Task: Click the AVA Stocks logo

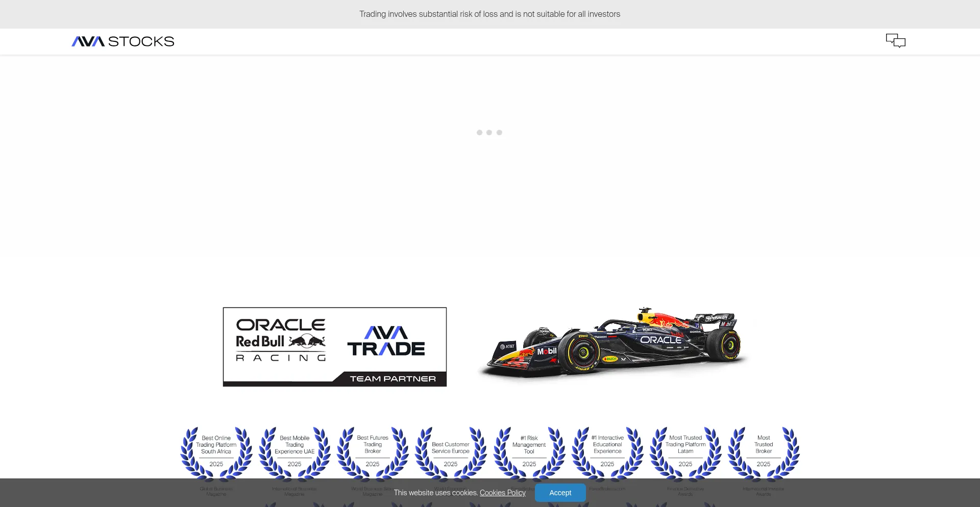Action: coord(123,41)
